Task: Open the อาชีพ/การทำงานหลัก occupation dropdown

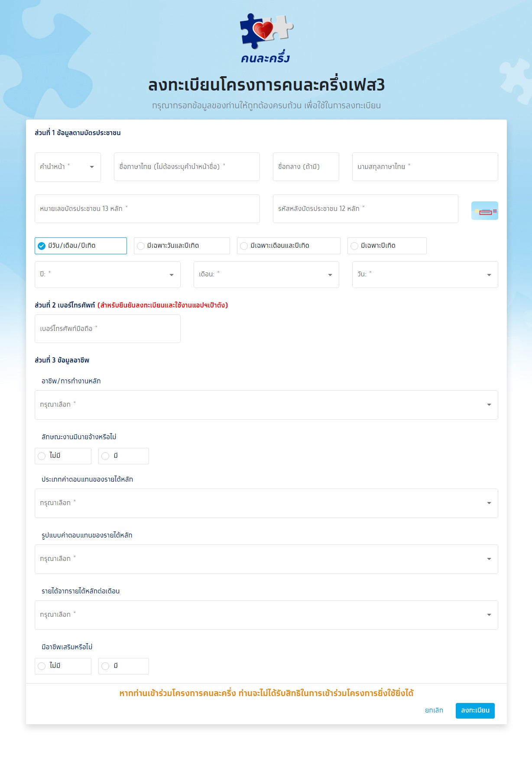Action: click(266, 405)
